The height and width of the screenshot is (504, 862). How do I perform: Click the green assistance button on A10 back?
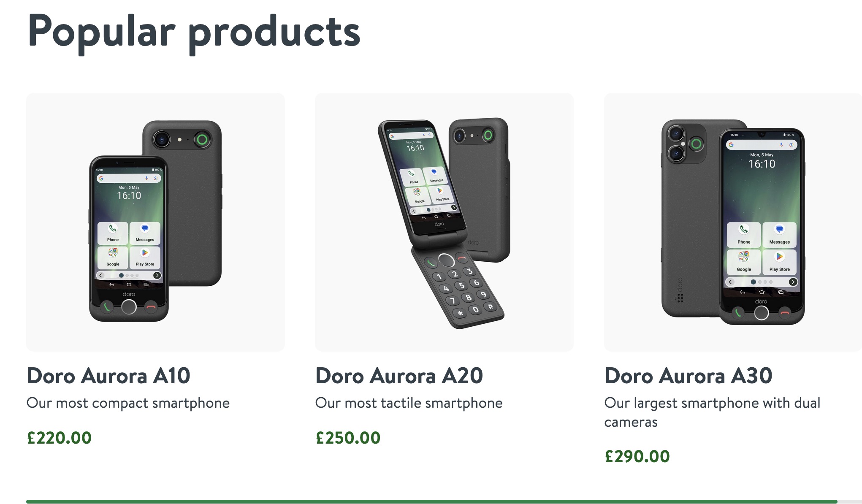tap(202, 139)
